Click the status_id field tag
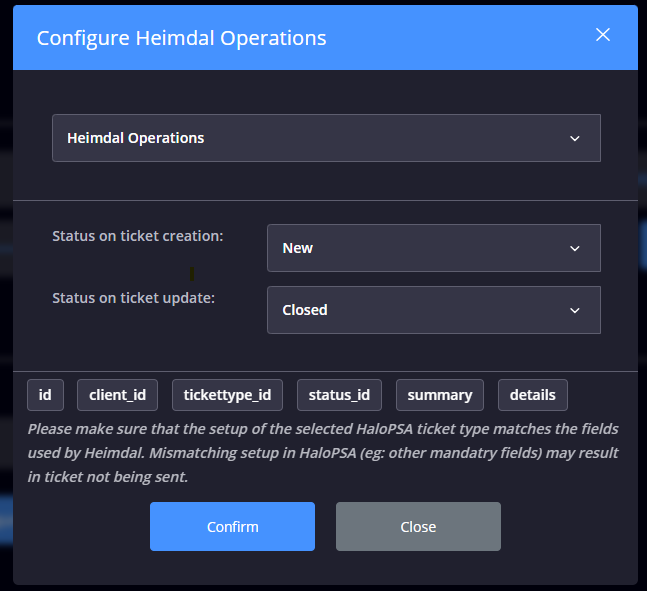The height and width of the screenshot is (591, 647). tap(339, 395)
